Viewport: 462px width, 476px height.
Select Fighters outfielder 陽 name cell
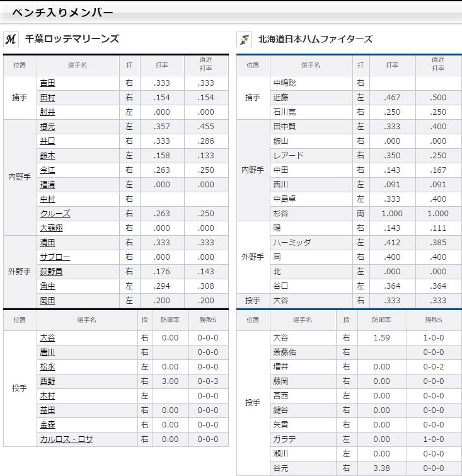point(311,228)
